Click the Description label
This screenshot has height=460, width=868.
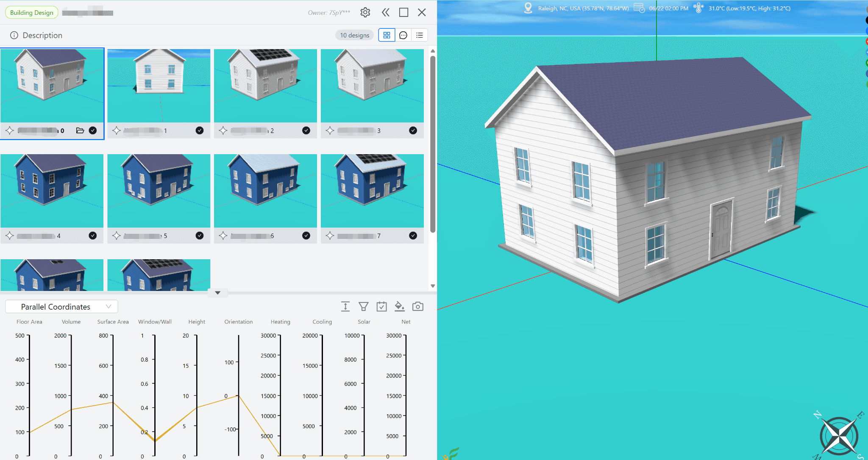42,35
